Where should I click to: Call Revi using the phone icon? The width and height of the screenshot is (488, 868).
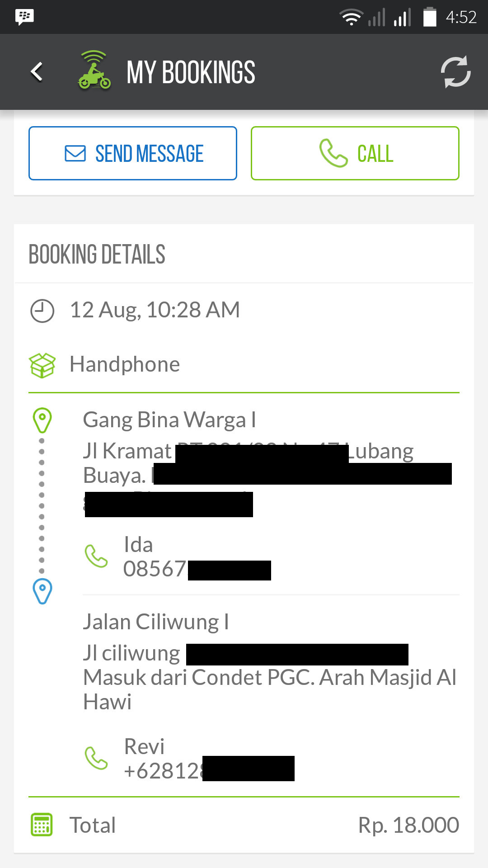(x=96, y=758)
